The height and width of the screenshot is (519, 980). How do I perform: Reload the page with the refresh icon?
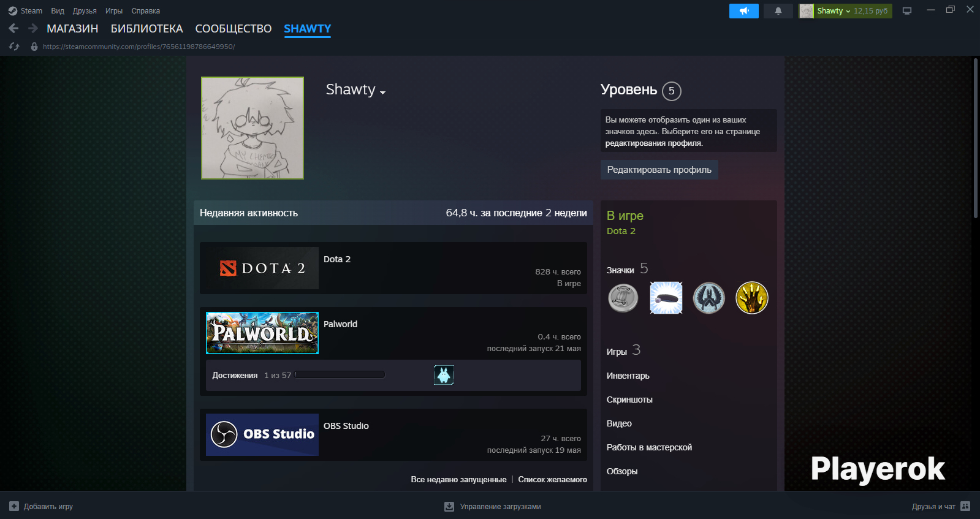(14, 47)
